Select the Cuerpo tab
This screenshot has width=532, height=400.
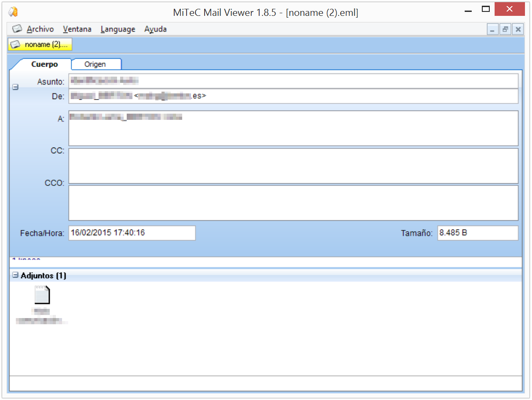click(x=44, y=64)
